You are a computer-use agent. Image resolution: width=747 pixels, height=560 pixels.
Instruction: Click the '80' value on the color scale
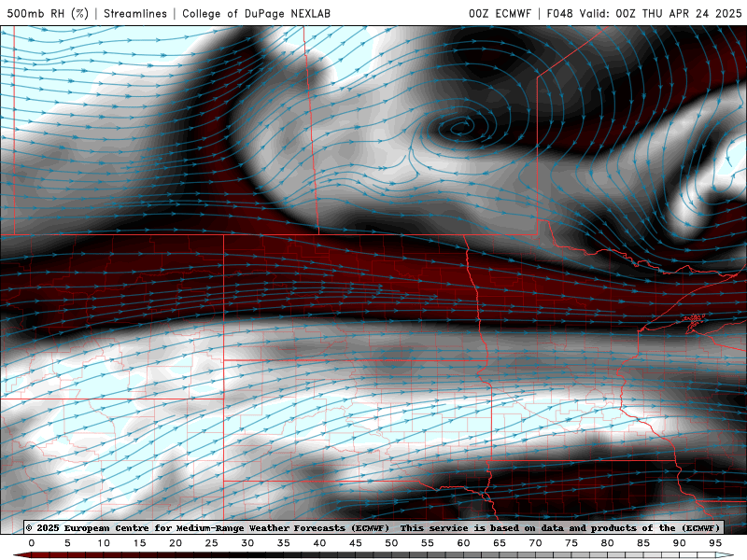tap(608, 543)
